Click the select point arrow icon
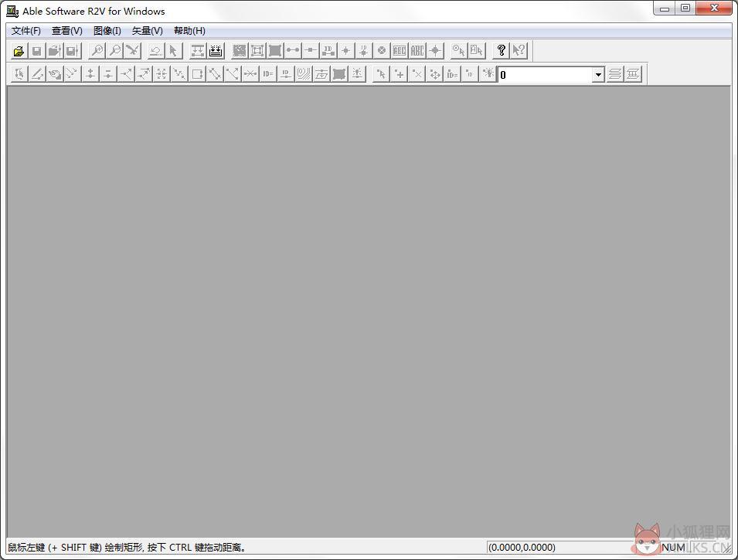The width and height of the screenshot is (738, 560). click(x=381, y=74)
